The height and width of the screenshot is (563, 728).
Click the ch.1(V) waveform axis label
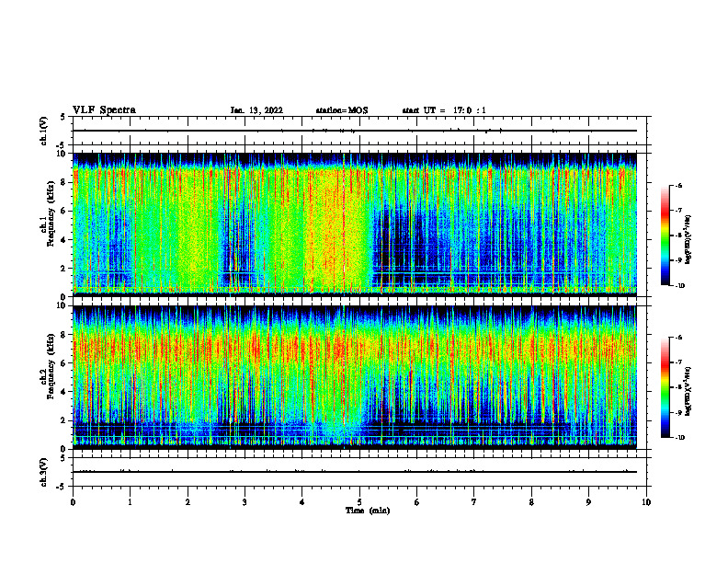[x=44, y=131]
